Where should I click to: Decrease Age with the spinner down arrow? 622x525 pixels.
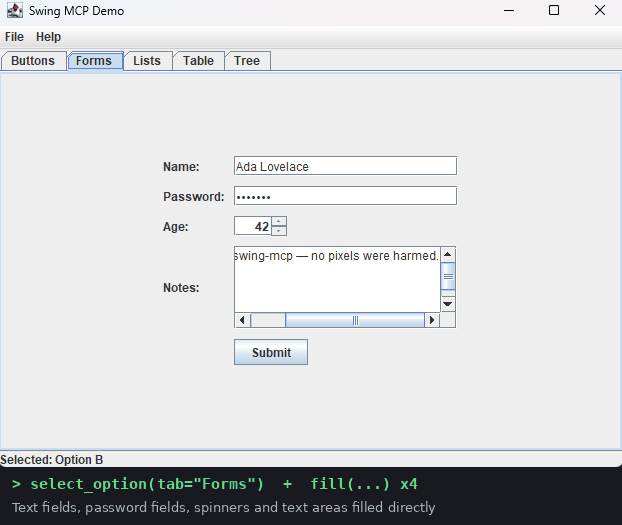(x=279, y=231)
